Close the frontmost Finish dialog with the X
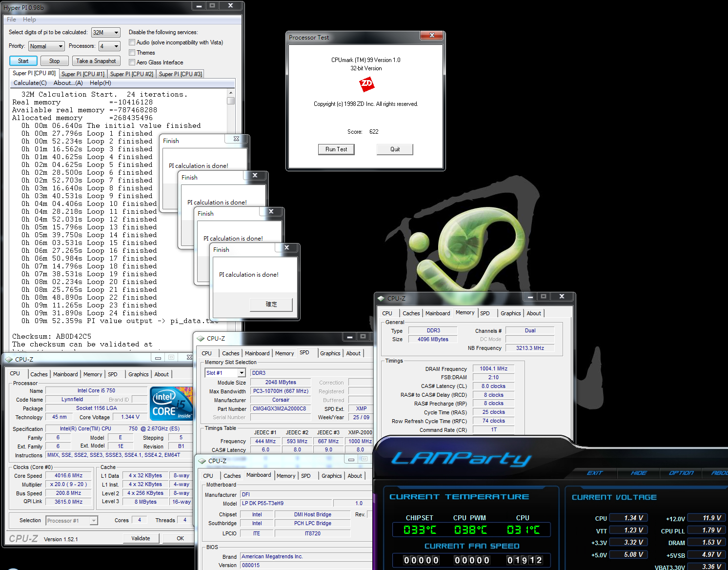 coord(287,248)
